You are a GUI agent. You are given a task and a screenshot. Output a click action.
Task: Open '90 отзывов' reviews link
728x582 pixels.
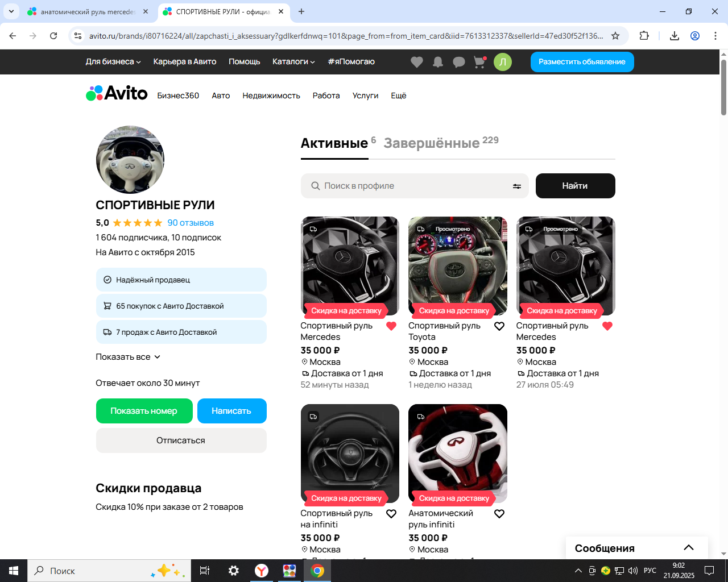point(191,223)
